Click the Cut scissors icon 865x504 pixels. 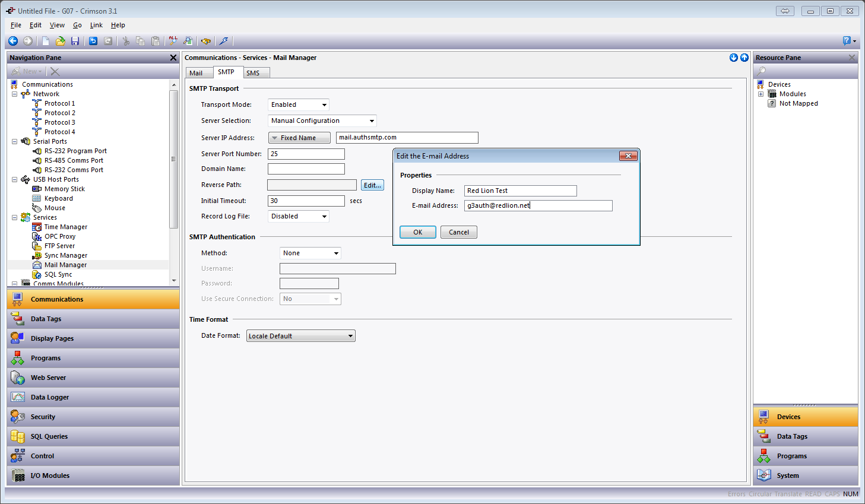[126, 41]
